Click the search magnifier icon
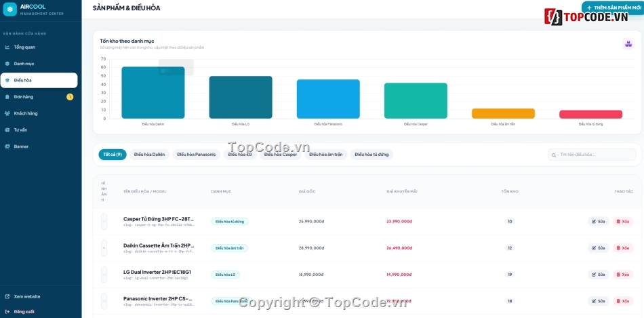644x318 pixels. tap(554, 155)
